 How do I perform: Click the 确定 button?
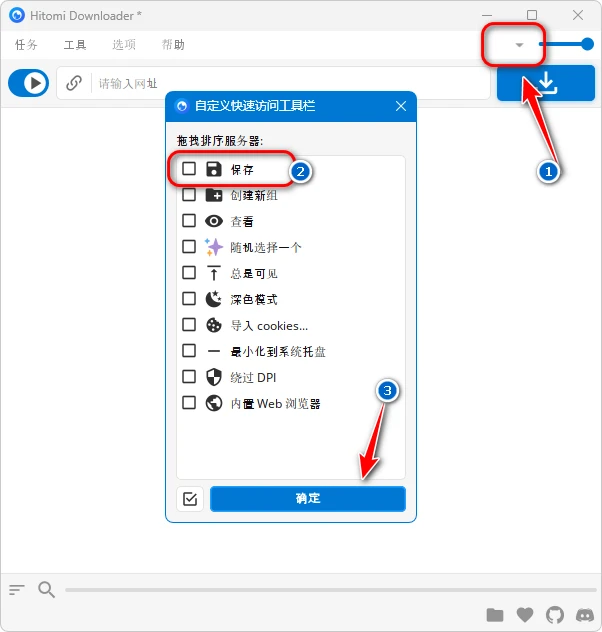click(x=308, y=499)
